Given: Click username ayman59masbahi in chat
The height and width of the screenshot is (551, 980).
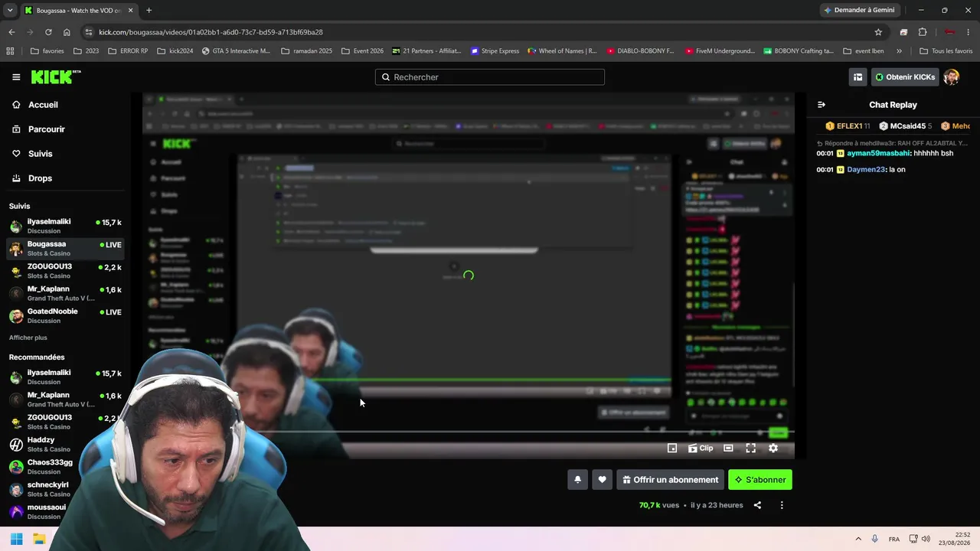Looking at the screenshot, I should click(x=879, y=154).
